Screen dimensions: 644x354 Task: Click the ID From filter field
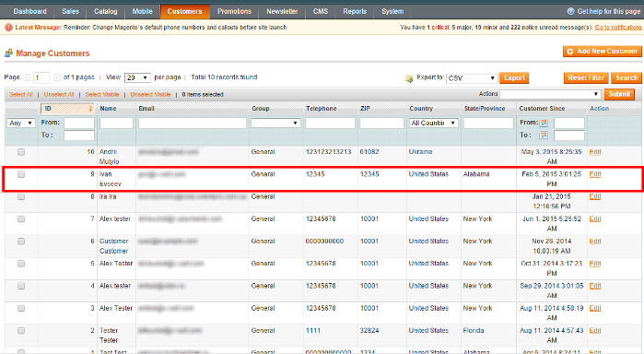point(79,123)
